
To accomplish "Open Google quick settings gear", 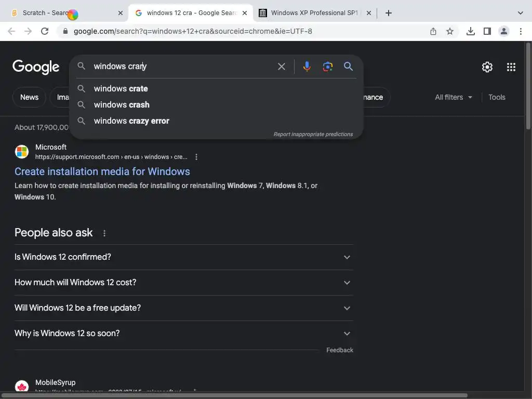I will point(487,67).
